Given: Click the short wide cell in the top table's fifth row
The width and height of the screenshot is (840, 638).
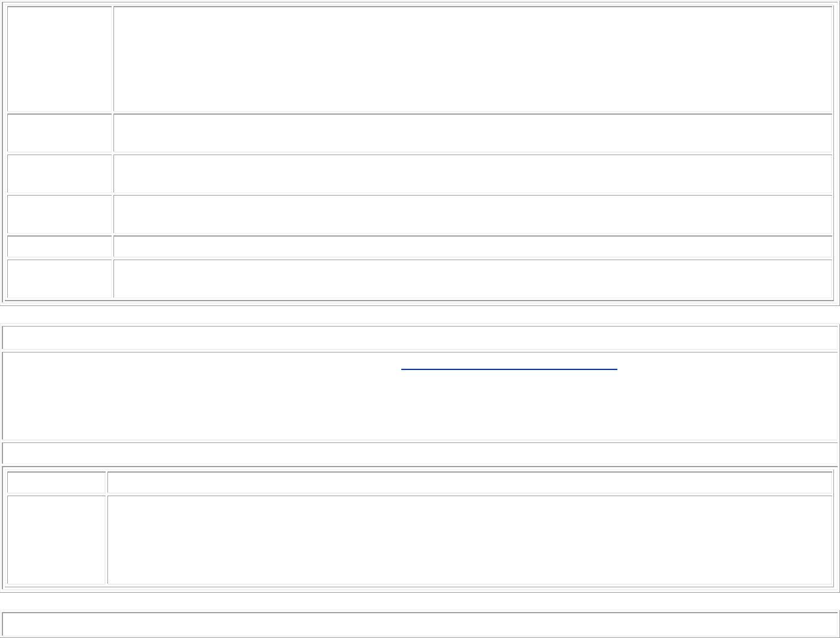Looking at the screenshot, I should (472, 246).
